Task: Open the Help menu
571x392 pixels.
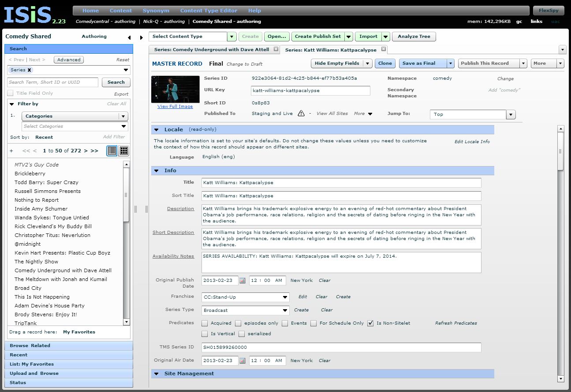Action: click(254, 11)
